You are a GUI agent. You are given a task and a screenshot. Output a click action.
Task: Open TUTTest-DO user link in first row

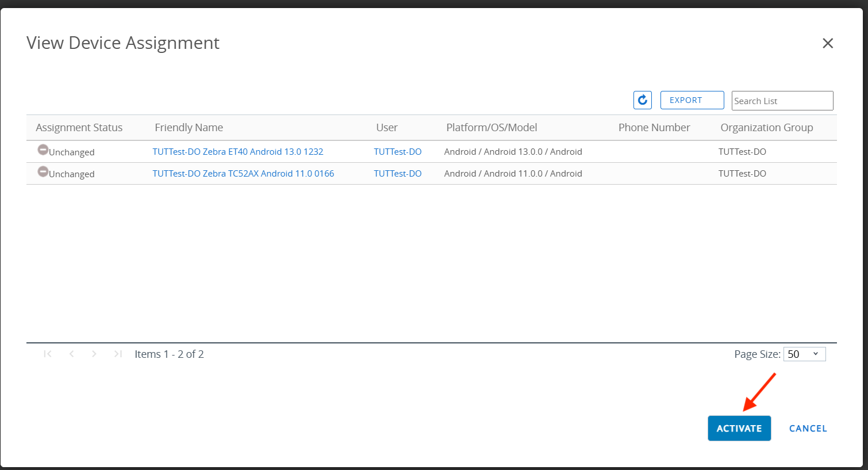pyautogui.click(x=397, y=152)
